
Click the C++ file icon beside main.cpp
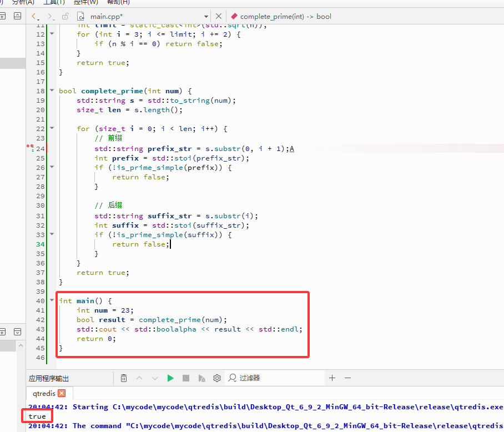(x=80, y=16)
